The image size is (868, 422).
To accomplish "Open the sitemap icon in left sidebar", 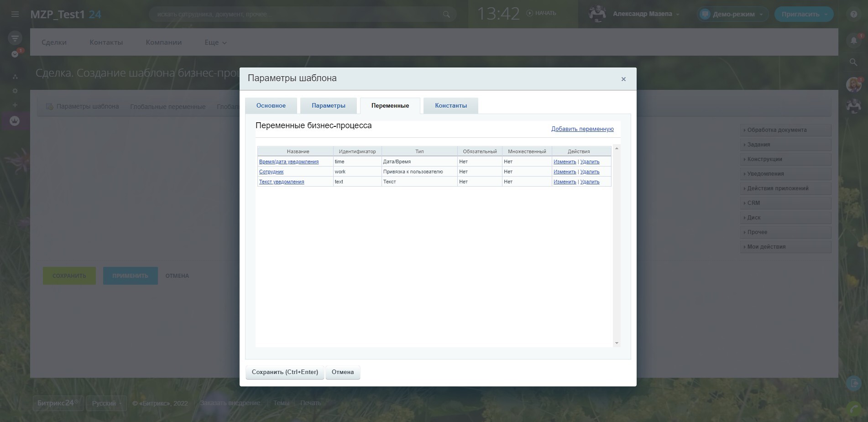I will 15,77.
